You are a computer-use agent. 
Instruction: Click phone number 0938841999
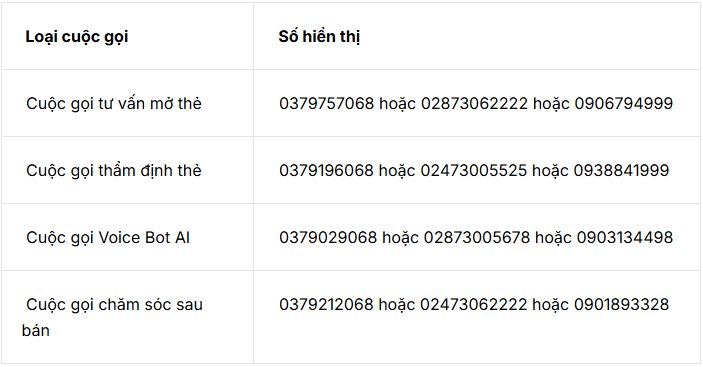(x=621, y=170)
